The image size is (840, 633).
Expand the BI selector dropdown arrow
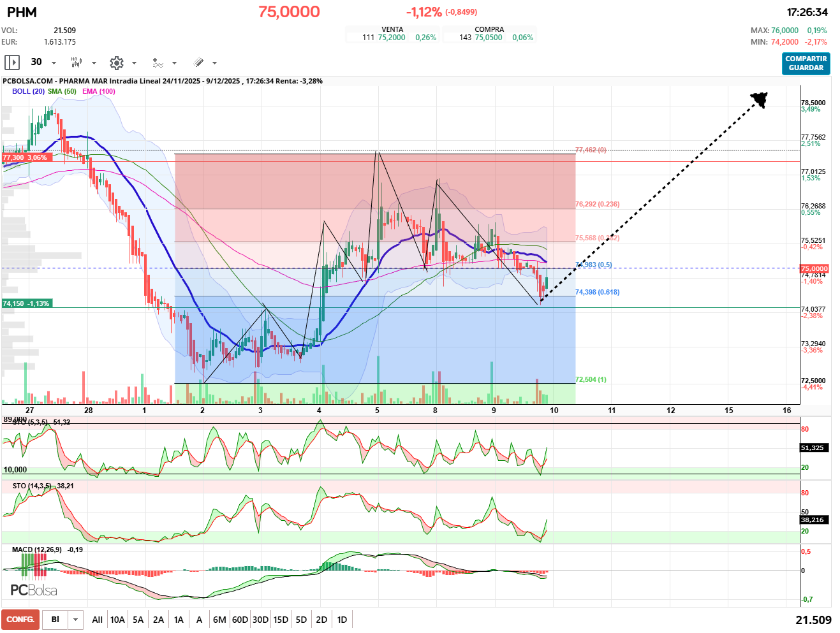(76, 620)
